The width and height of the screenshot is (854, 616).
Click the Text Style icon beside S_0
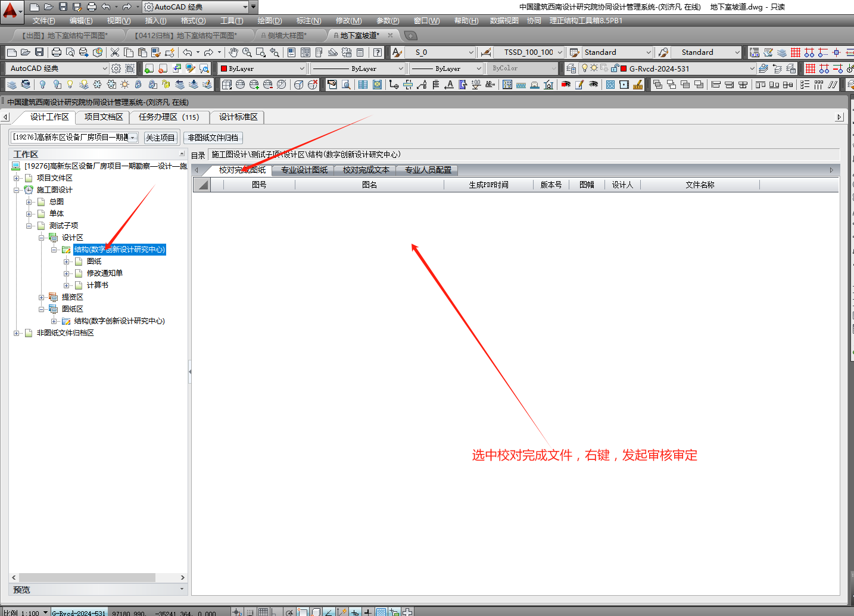point(397,52)
